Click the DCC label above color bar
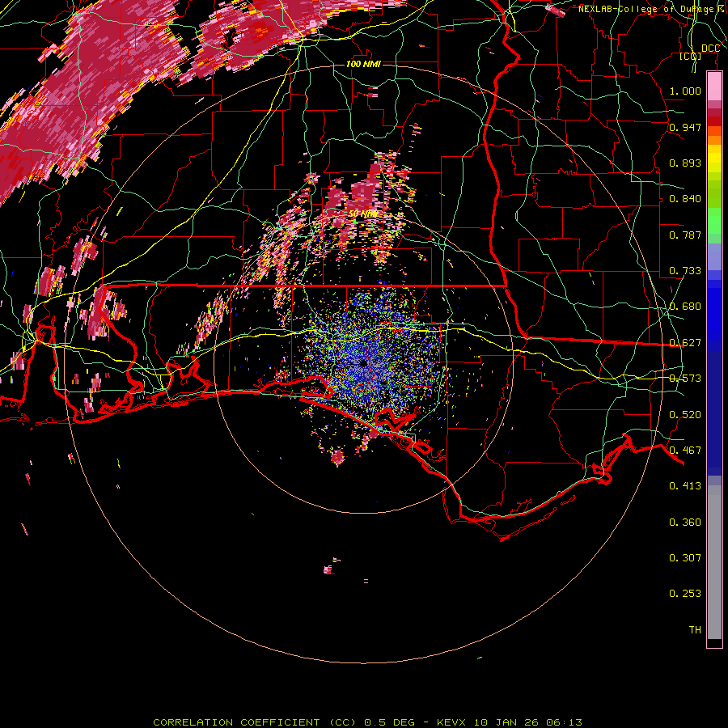Image resolution: width=728 pixels, height=728 pixels. (x=710, y=49)
